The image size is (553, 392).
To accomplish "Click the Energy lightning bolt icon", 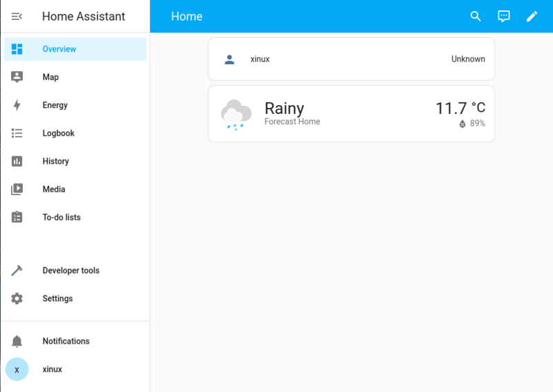I will 17,105.
